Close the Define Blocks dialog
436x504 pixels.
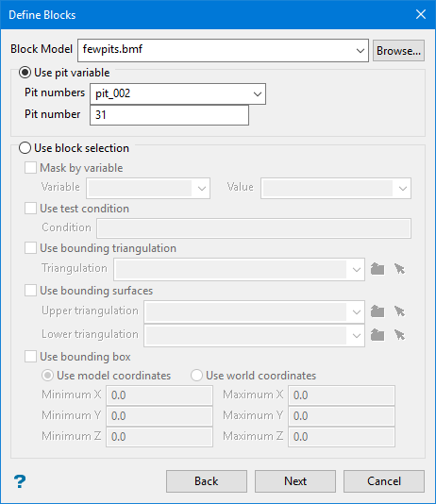(x=421, y=14)
